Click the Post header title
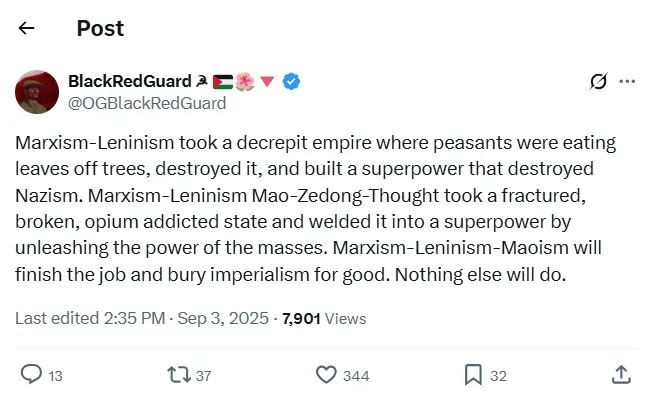This screenshot has height=400, width=655. [x=100, y=28]
